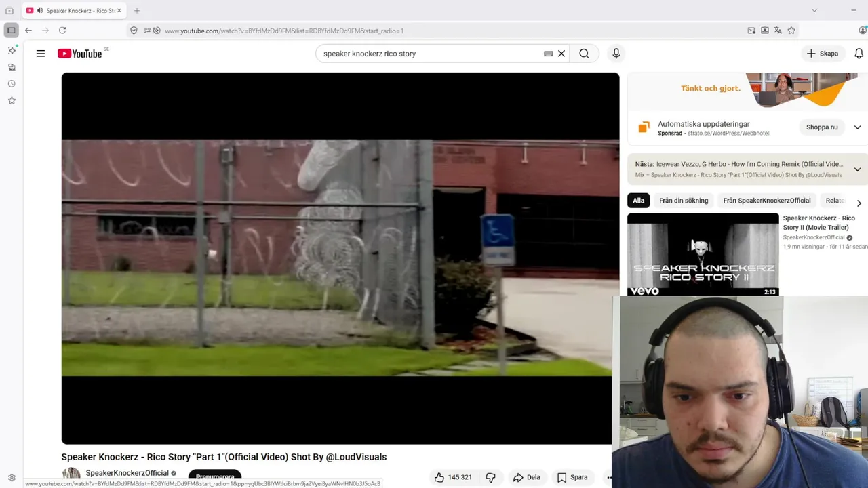
Task: Open the AI sparkle sidebar tool
Action: [12, 51]
